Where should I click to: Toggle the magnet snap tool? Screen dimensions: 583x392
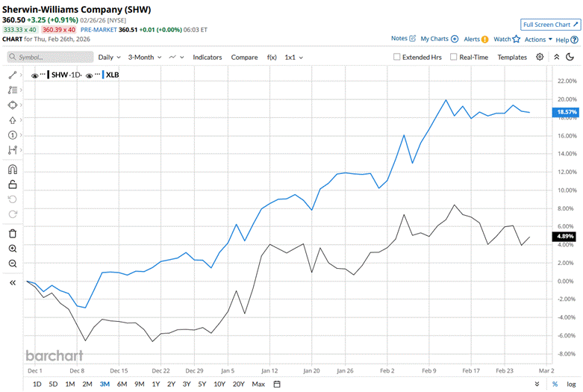(x=12, y=169)
